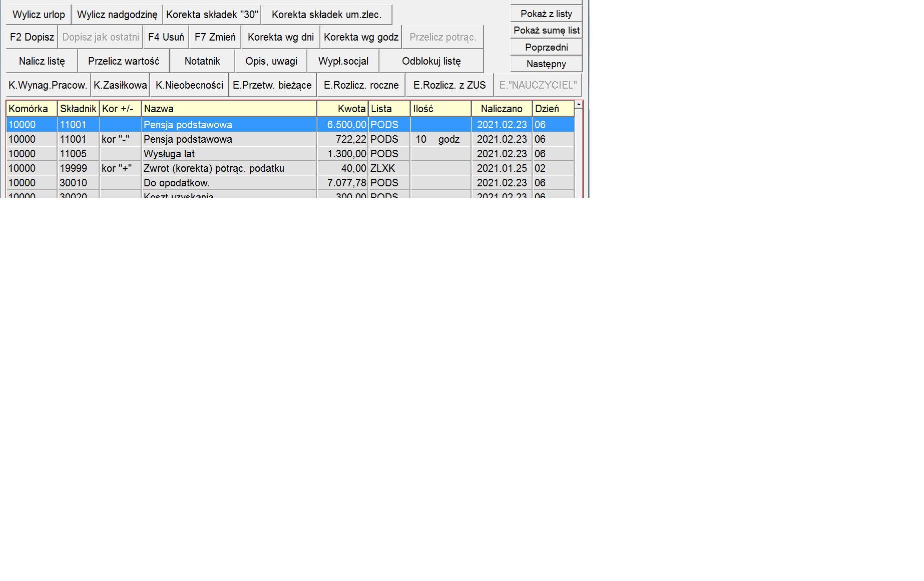Open E.Przetw. bieżące
The image size is (924, 581).
pos(272,85)
